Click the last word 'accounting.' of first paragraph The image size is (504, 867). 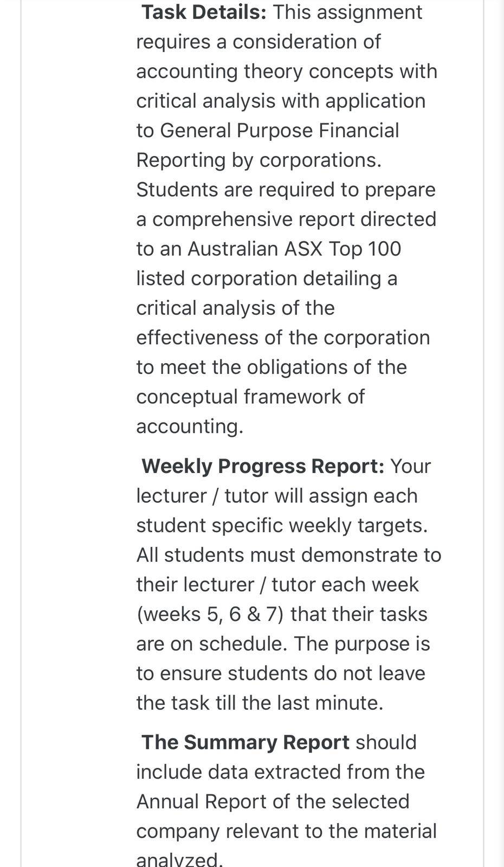tap(190, 426)
